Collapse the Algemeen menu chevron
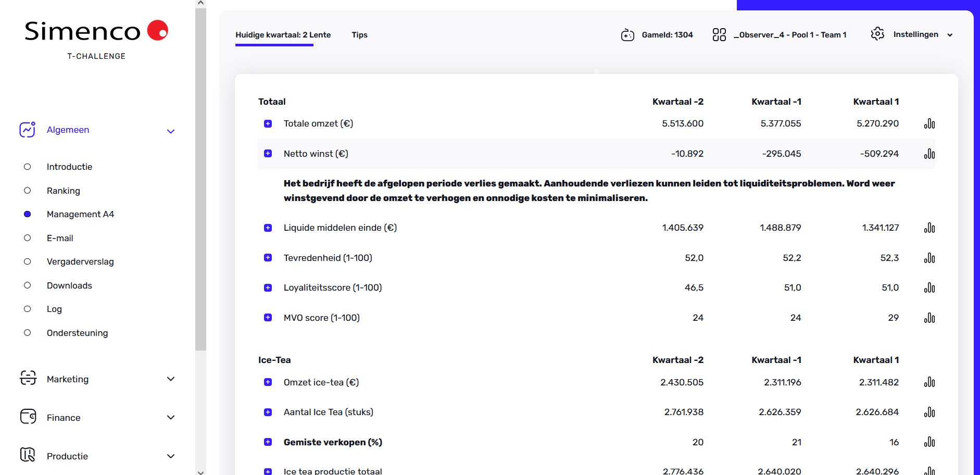Screen dimensions: 980x475 pos(170,131)
